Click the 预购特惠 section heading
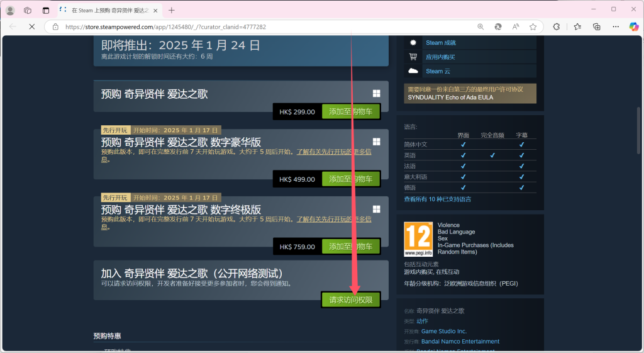Screen dimensions: 644x353 (x=107, y=336)
